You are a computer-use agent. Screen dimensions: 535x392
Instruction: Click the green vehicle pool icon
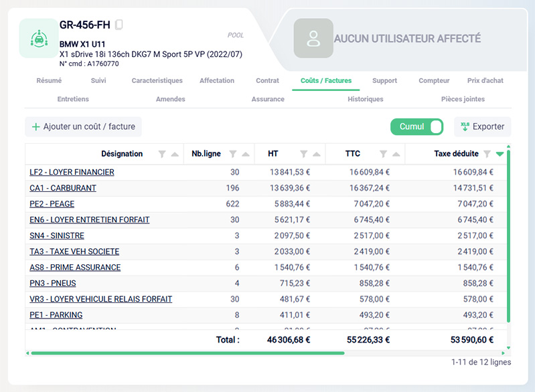39,38
